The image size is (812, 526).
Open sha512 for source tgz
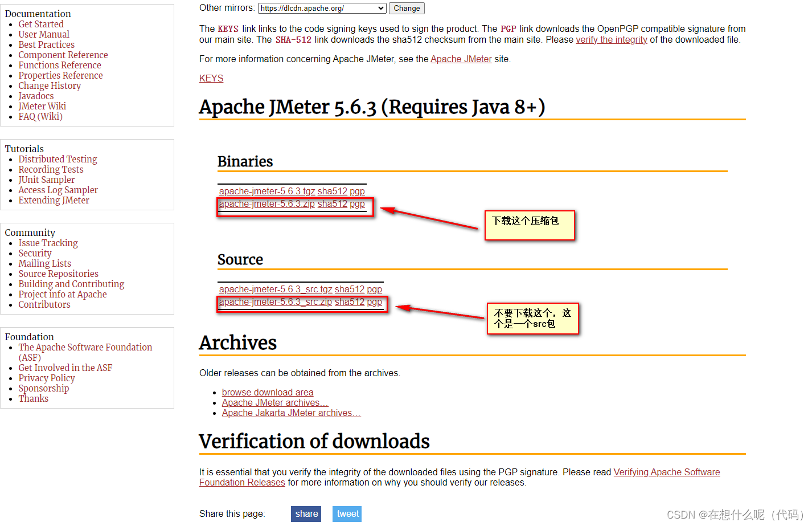pyautogui.click(x=350, y=289)
